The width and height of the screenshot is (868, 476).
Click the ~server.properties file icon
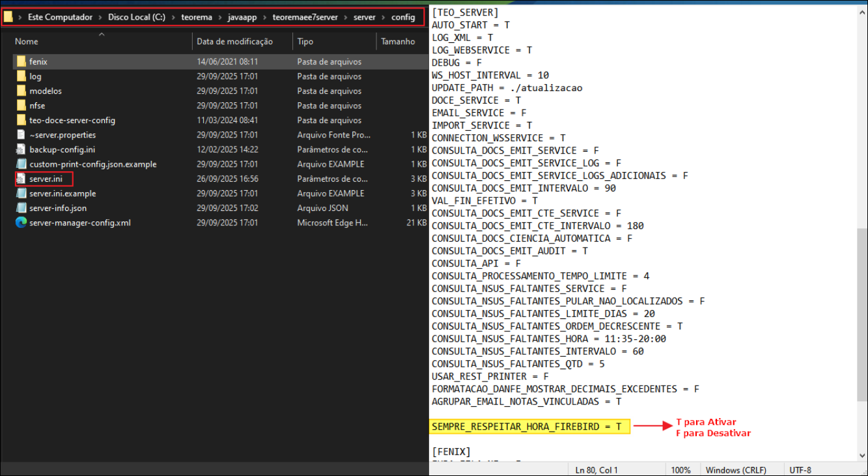click(21, 135)
